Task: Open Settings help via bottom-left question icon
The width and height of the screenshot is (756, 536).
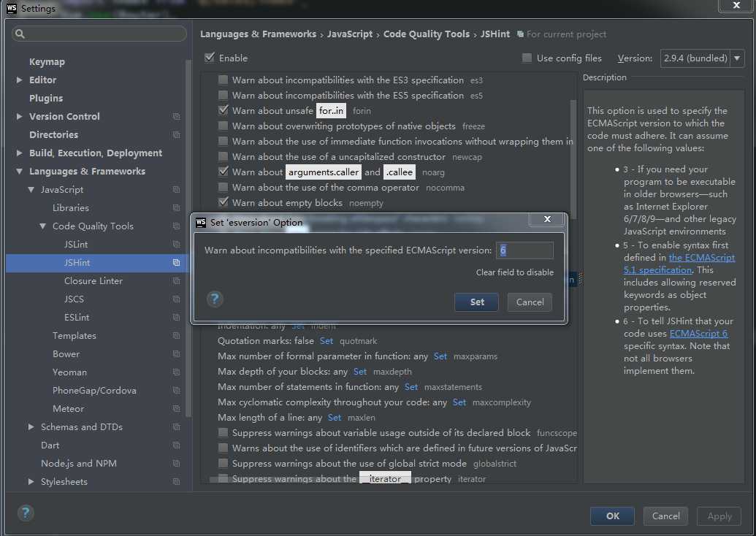Action: click(26, 513)
